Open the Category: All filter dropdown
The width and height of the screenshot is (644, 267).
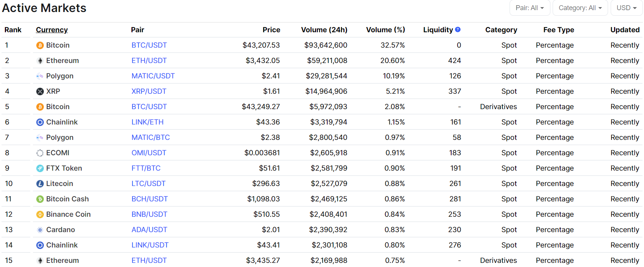(x=580, y=7)
